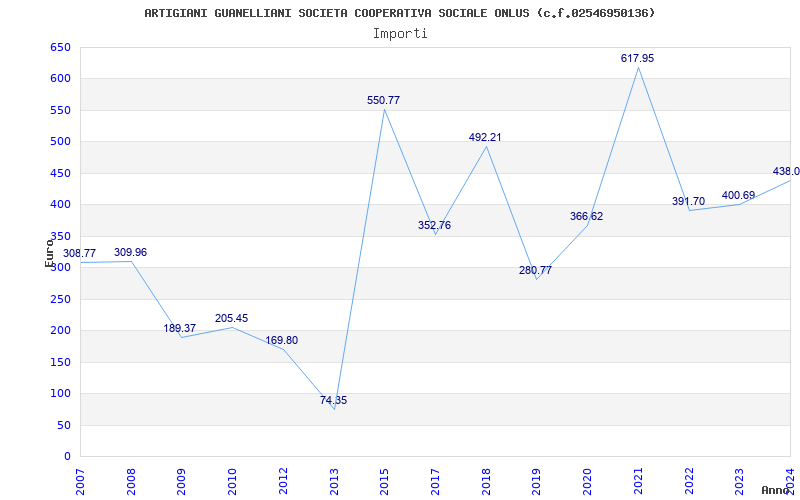Image resolution: width=800 pixels, height=500 pixels.
Task: Click the 2023 x-axis year label
Action: 739,482
